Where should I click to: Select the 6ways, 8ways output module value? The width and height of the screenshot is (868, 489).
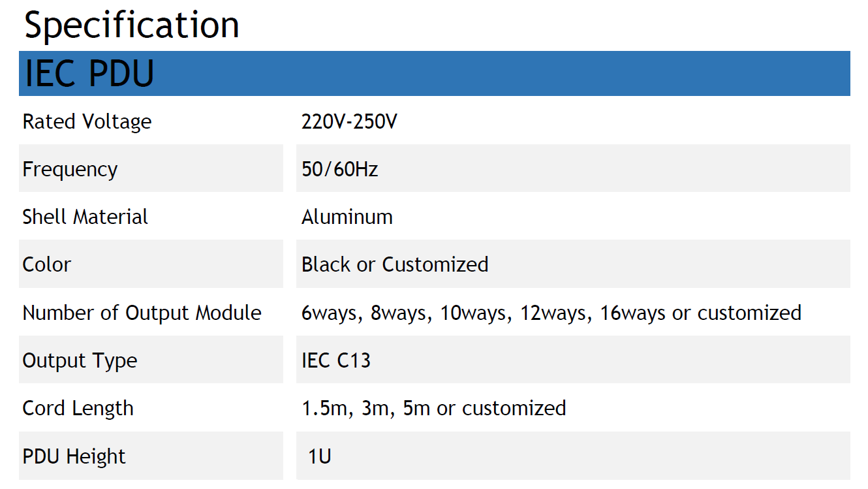coord(551,313)
